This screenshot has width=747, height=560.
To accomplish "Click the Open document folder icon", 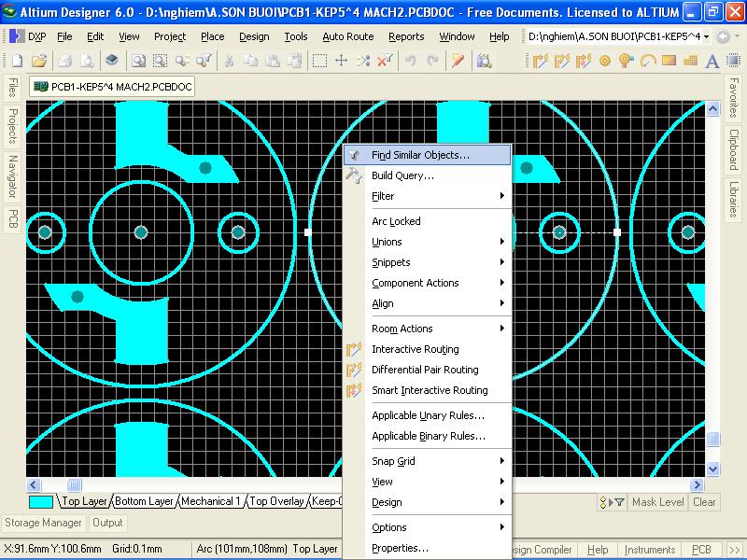I will click(39, 61).
